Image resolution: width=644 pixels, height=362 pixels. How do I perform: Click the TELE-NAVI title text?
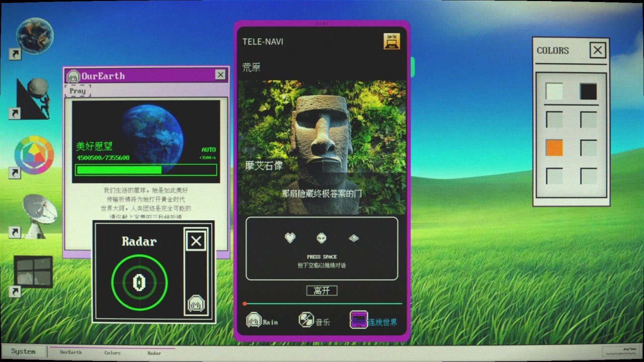[x=263, y=42]
